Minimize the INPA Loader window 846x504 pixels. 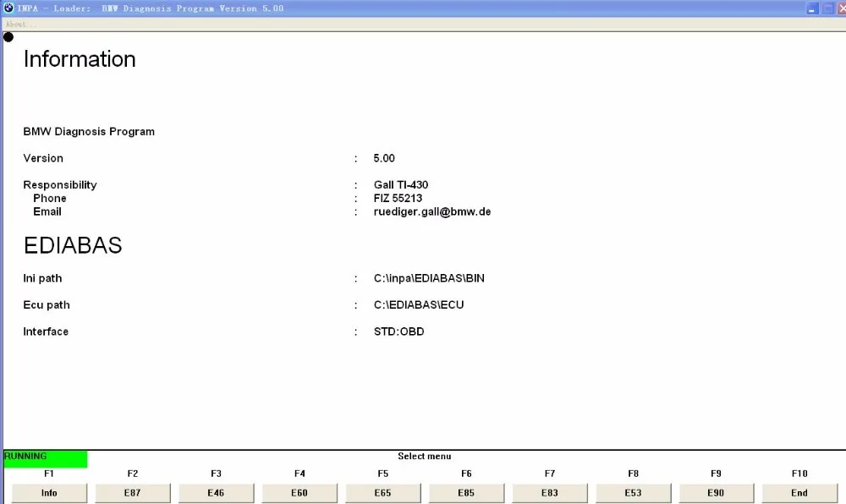tap(811, 8)
